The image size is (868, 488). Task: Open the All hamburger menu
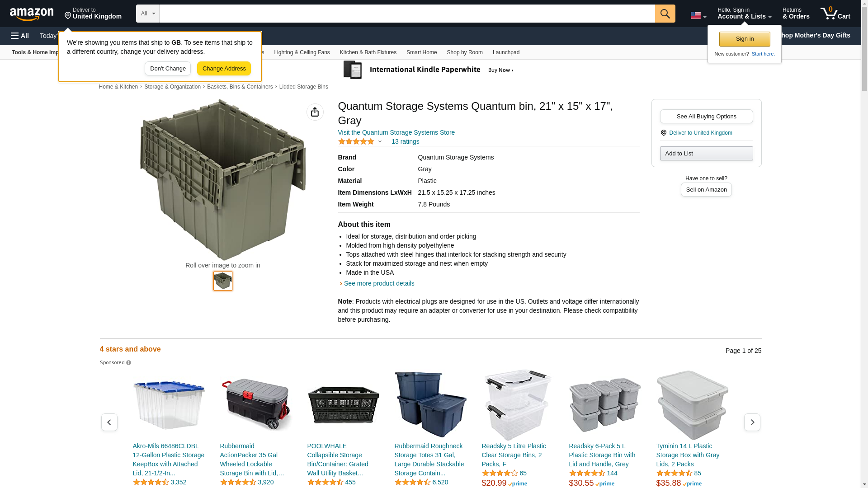click(x=20, y=36)
